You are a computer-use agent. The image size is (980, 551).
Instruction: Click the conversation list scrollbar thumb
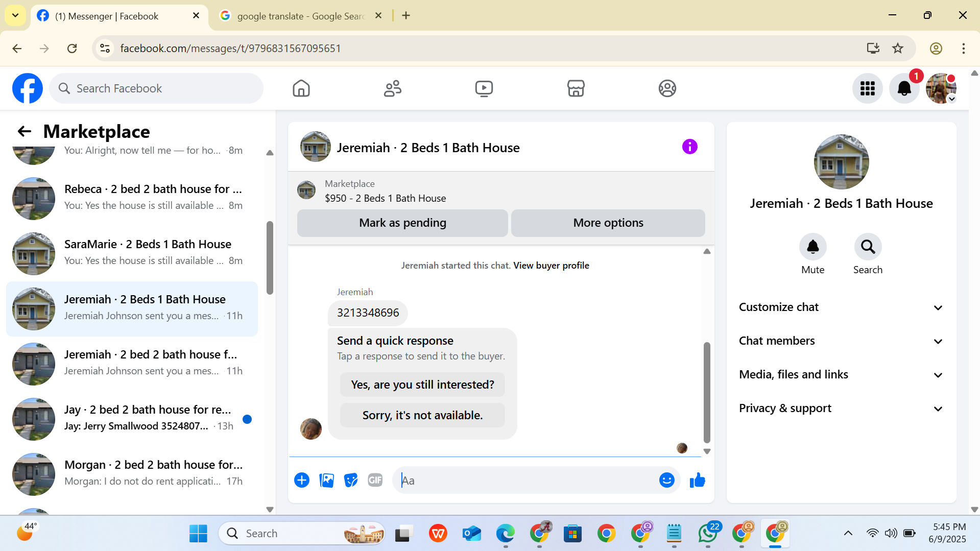tap(270, 257)
